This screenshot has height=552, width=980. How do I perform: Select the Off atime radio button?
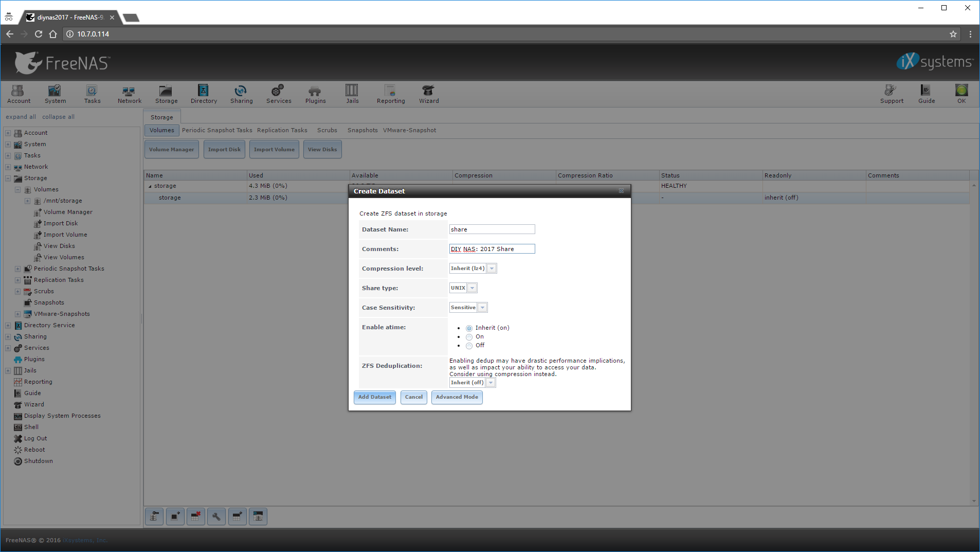469,346
